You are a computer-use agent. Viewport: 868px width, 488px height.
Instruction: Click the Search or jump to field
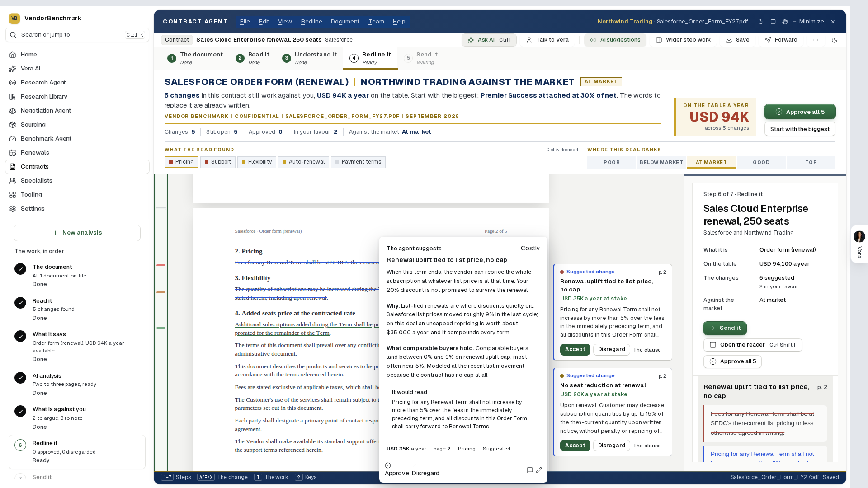77,35
